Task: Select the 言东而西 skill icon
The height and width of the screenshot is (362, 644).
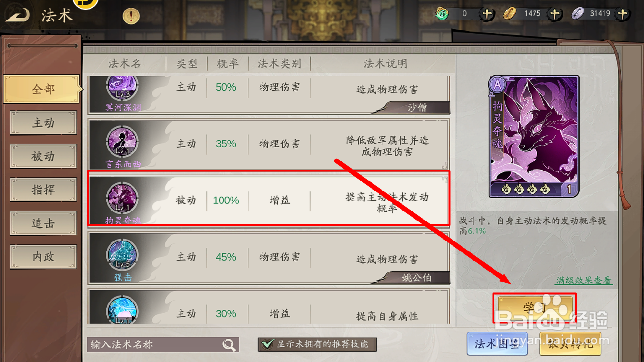Action: point(122,142)
